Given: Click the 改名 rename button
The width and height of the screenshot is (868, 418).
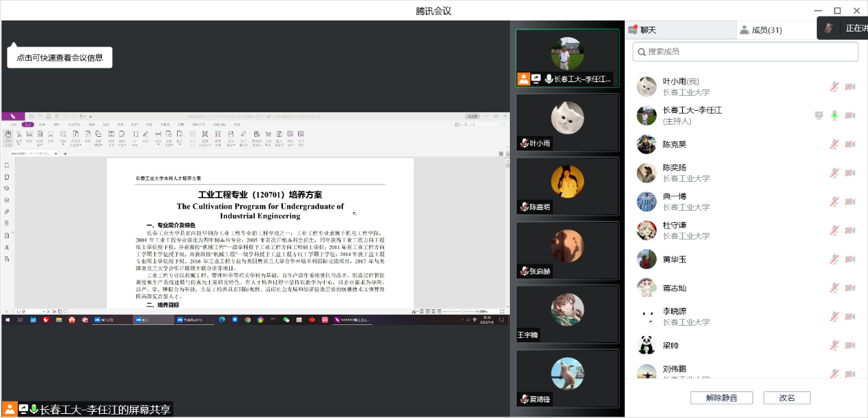Looking at the screenshot, I should pos(786,398).
